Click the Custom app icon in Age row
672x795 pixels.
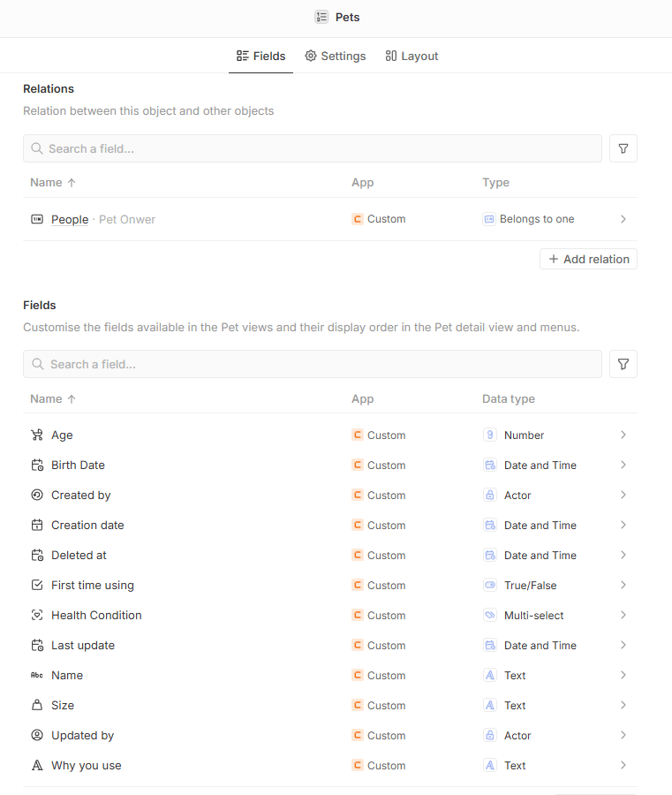tap(358, 435)
